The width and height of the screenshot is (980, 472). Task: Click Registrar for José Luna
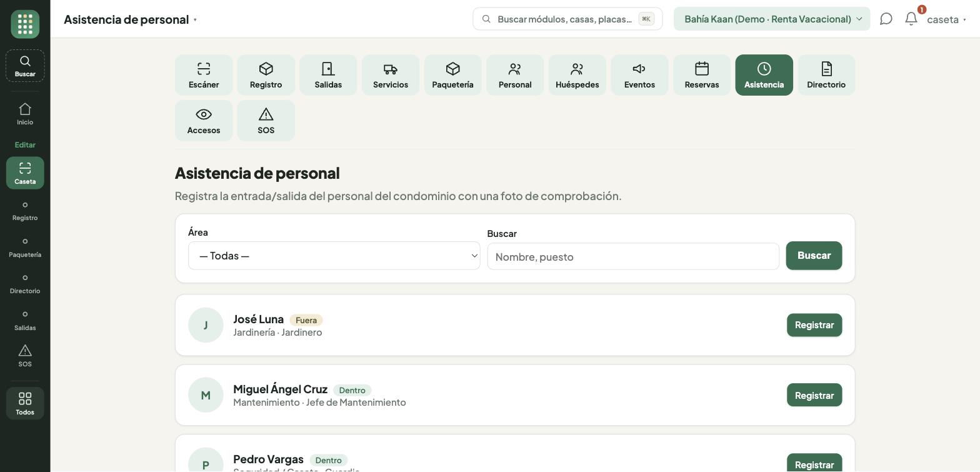click(814, 325)
